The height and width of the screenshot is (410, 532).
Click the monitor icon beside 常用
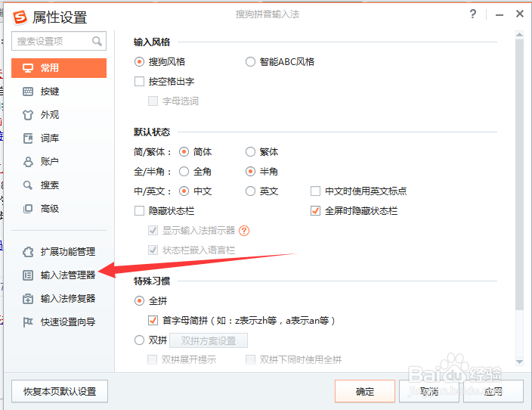[x=28, y=68]
